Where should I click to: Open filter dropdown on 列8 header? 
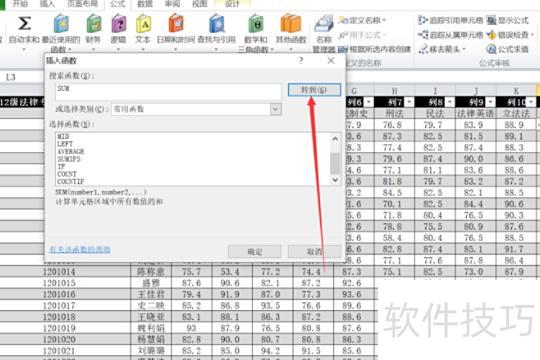450,102
